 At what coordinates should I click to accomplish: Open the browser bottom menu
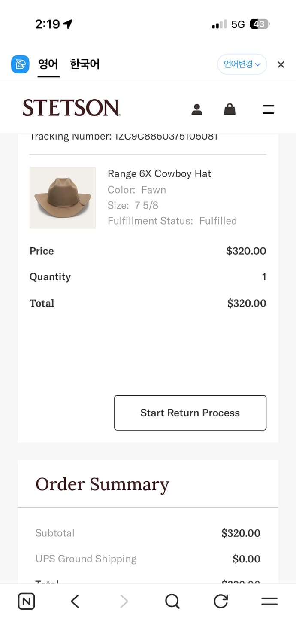coord(269,601)
